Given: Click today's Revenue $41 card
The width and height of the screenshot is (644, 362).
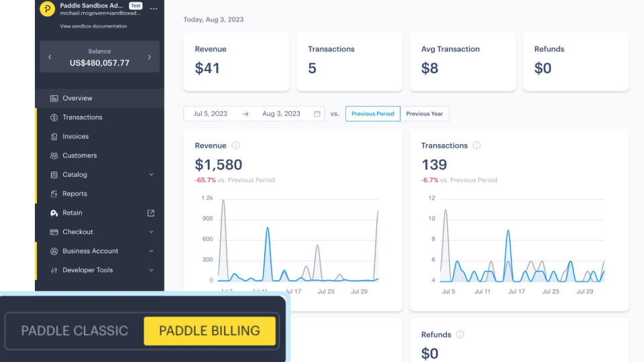Looking at the screenshot, I should [x=236, y=62].
